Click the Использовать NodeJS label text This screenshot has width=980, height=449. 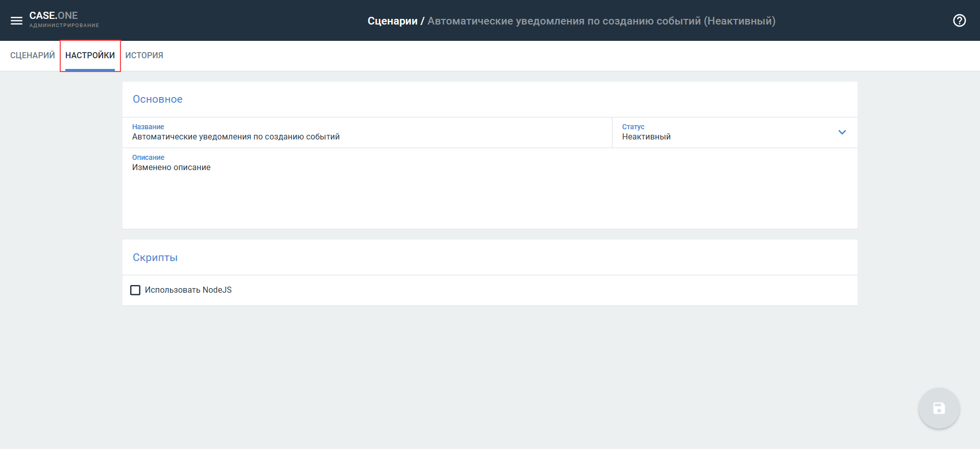(x=188, y=290)
